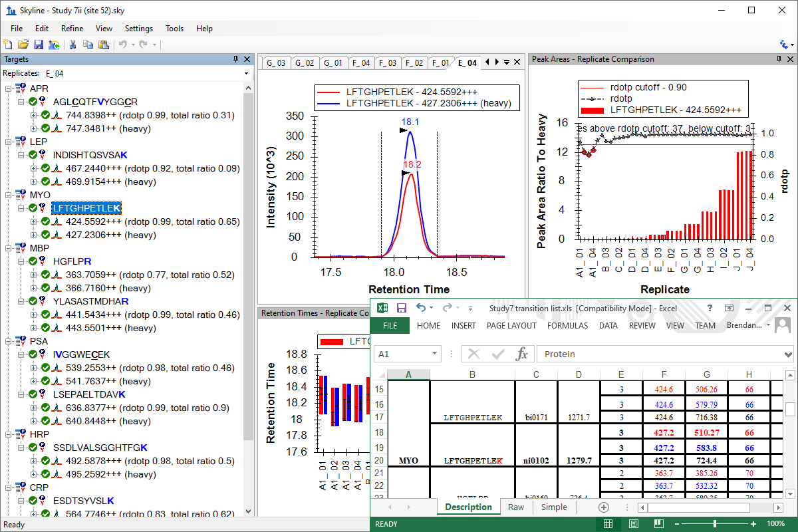Pin the Targets panel
Image resolution: width=798 pixels, height=532 pixels.
tap(235, 59)
